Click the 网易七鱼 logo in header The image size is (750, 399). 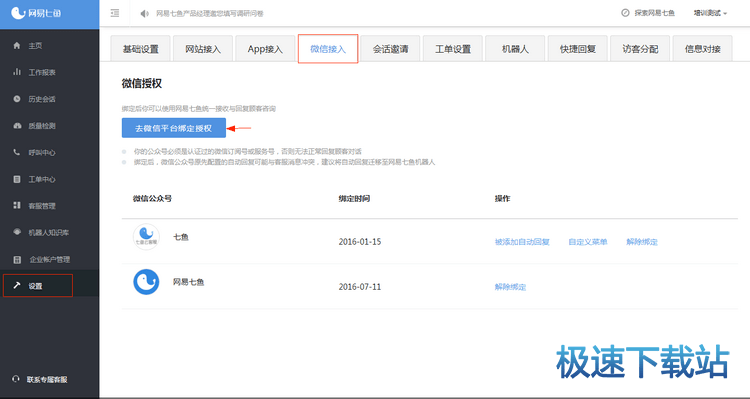click(36, 13)
